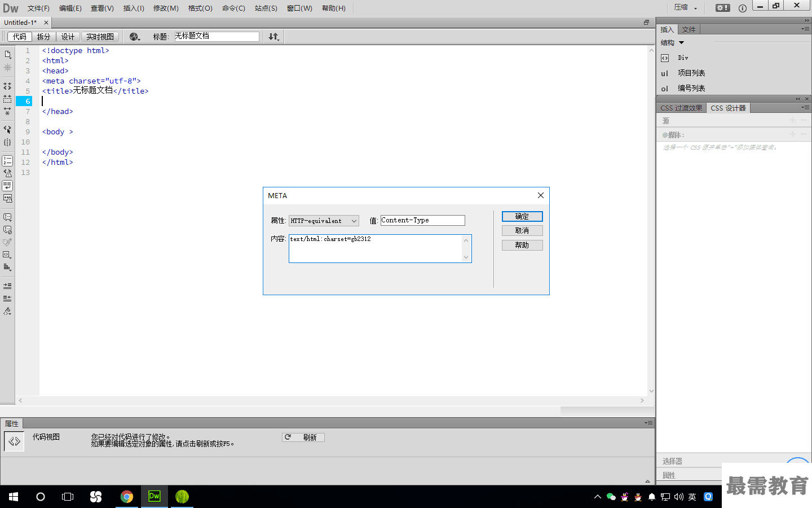Click the 刷新 refresh button
Viewport: 812px width, 508px height.
point(303,437)
